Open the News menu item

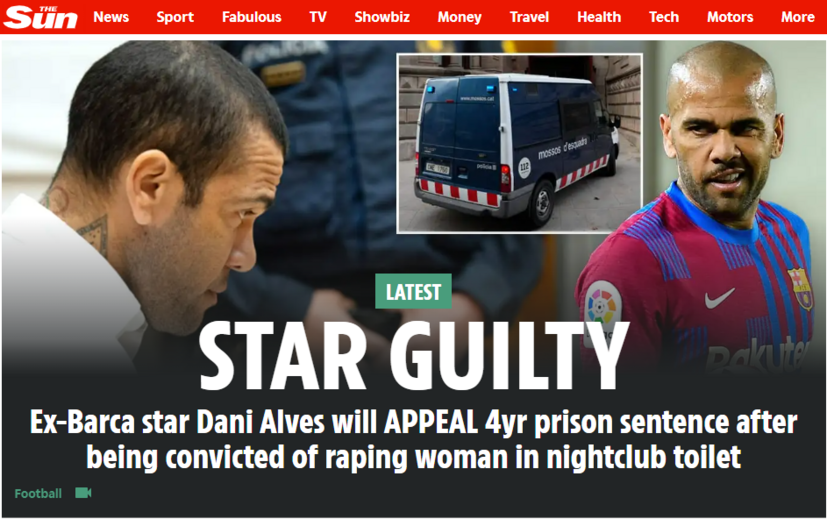111,17
